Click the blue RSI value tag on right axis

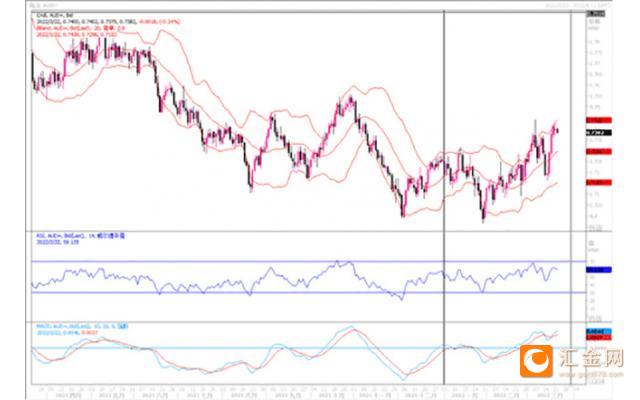pyautogui.click(x=599, y=270)
